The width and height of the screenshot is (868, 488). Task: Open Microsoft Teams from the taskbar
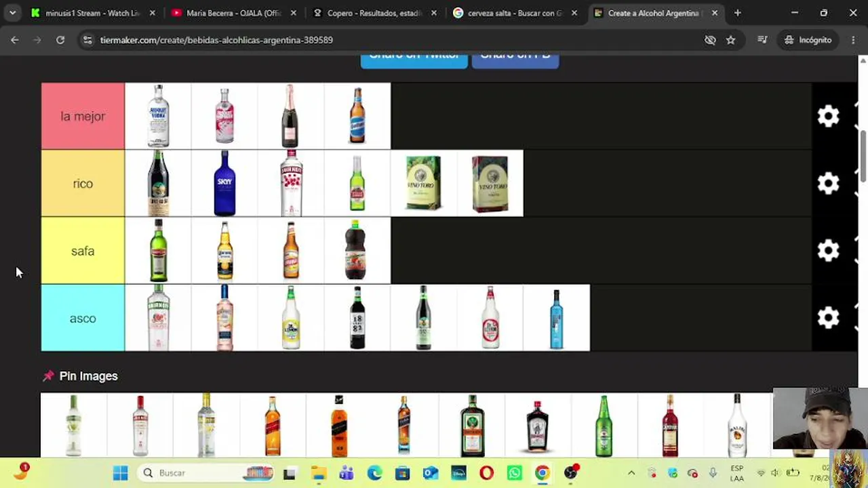(347, 472)
